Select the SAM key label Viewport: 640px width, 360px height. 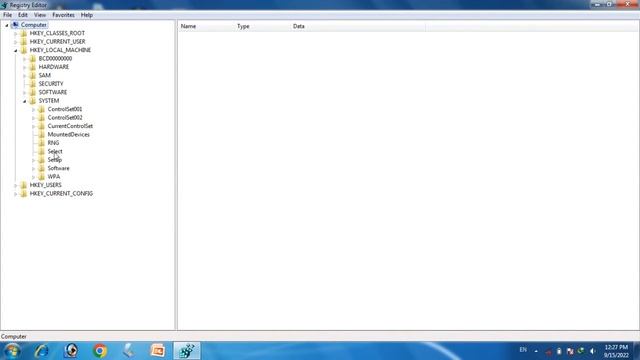pos(44,76)
